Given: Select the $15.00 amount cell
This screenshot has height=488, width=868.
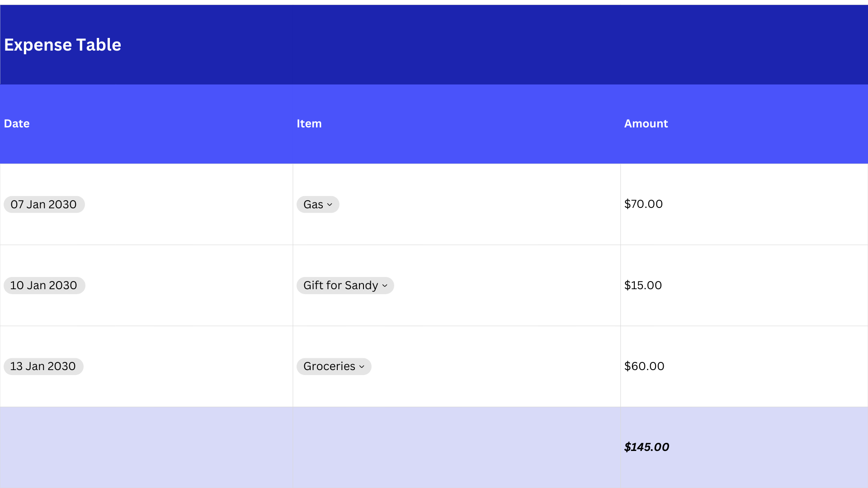Looking at the screenshot, I should point(643,285).
